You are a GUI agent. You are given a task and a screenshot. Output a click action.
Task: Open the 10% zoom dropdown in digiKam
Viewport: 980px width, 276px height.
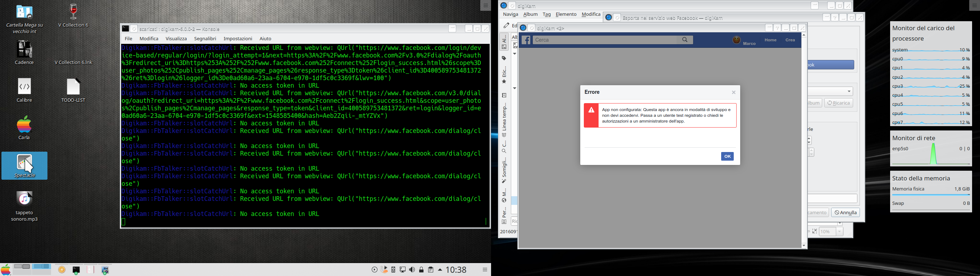tap(839, 231)
